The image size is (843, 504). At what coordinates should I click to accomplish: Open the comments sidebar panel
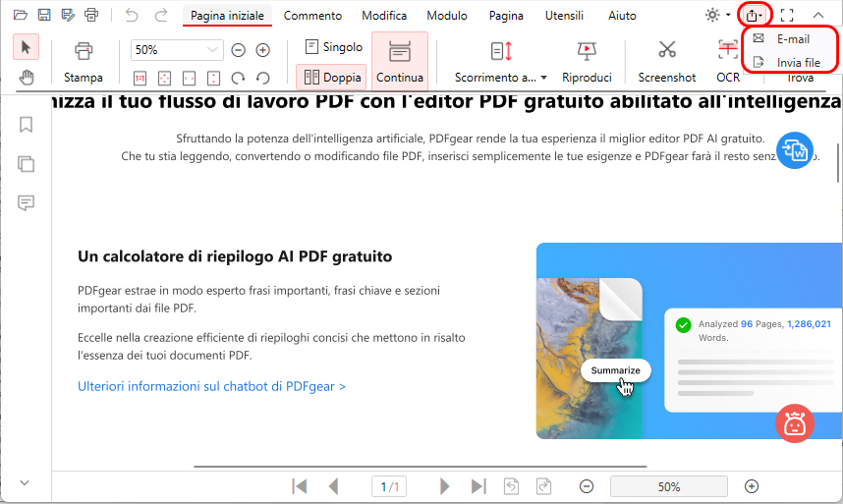coord(26,202)
